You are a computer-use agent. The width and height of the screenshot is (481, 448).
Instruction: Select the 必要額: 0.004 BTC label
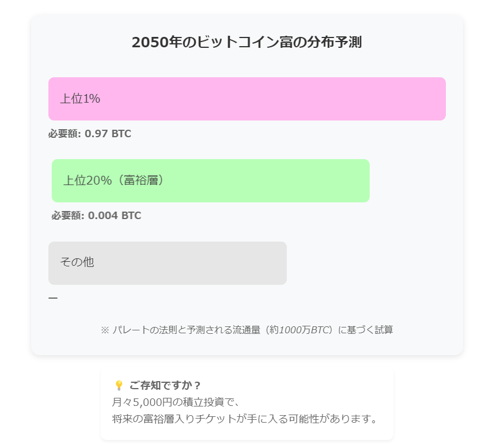pos(96,216)
